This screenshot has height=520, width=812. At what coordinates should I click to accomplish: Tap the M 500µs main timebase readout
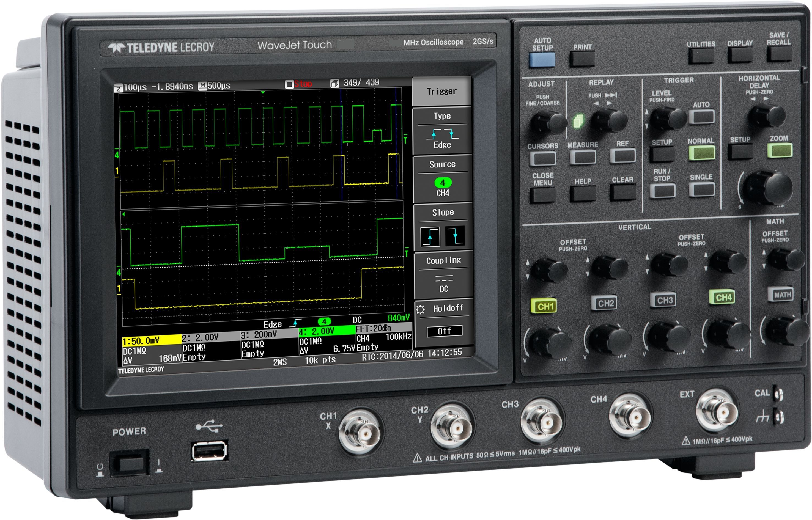(x=214, y=86)
